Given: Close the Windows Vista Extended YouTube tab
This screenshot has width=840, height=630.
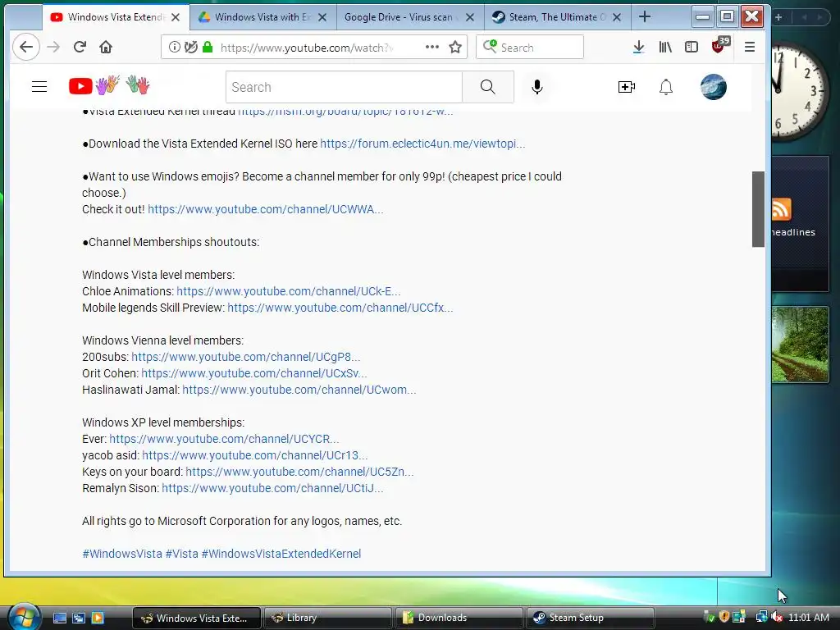Looking at the screenshot, I should [x=176, y=17].
